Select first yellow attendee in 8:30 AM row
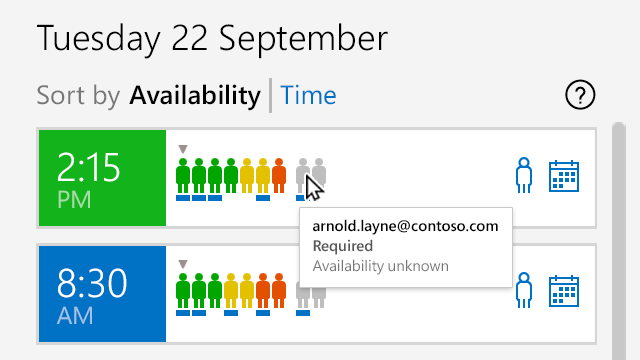 point(231,291)
